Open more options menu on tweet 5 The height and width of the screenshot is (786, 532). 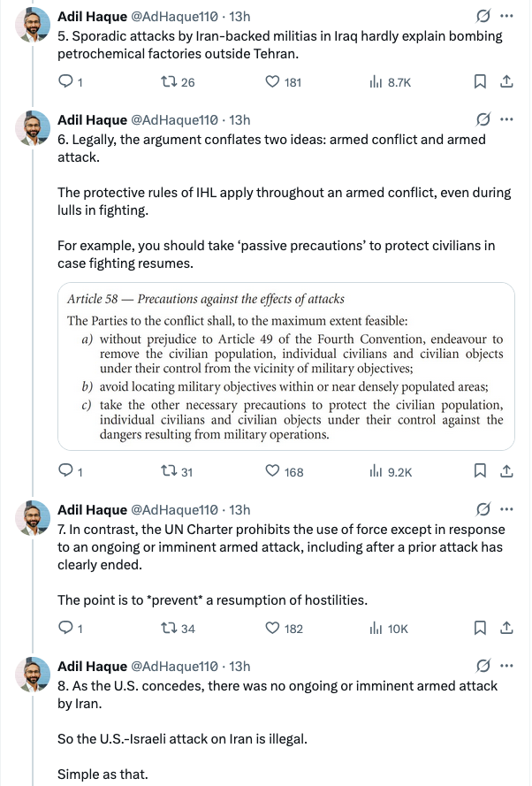(x=506, y=16)
